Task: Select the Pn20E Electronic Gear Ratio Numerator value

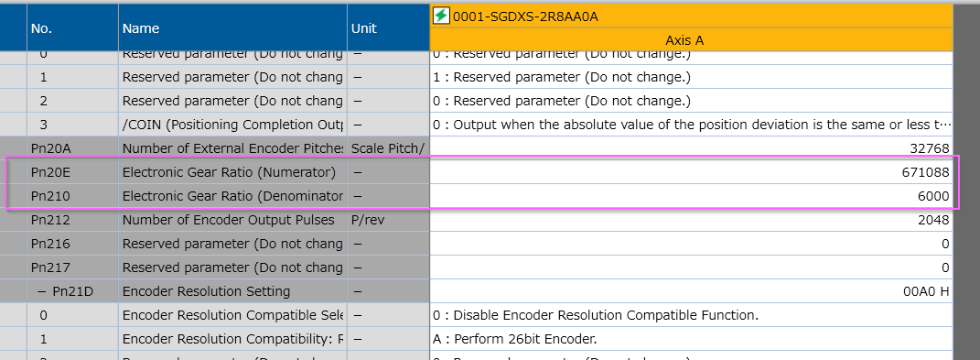Action: [x=691, y=172]
